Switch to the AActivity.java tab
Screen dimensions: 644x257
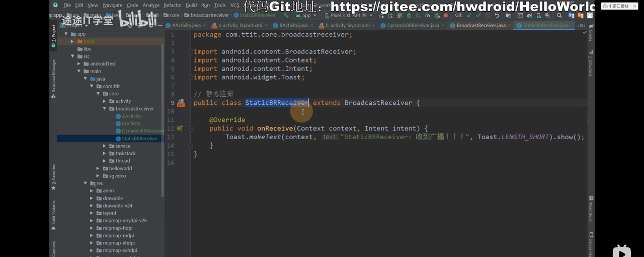(x=186, y=25)
